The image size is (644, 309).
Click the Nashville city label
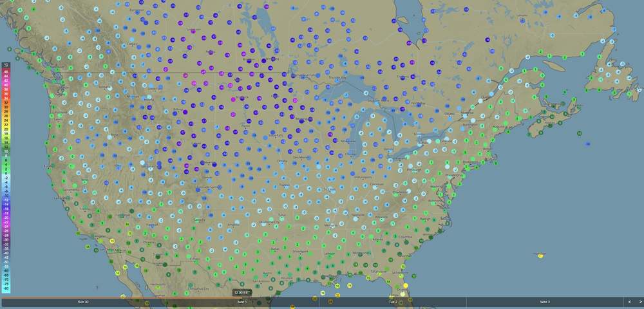point(358,214)
